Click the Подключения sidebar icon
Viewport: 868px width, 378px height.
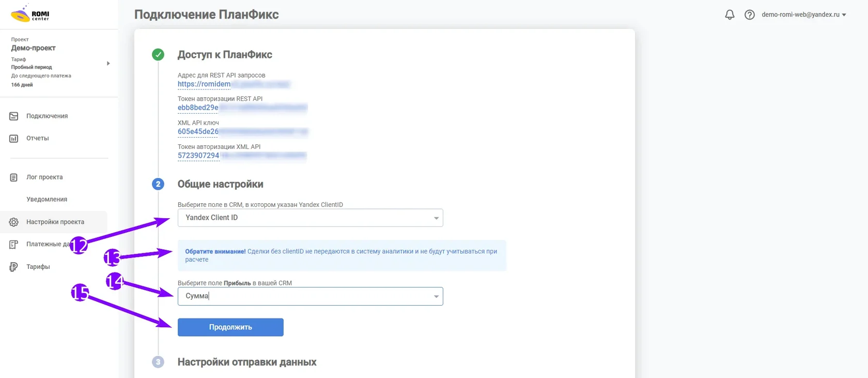[x=14, y=116]
